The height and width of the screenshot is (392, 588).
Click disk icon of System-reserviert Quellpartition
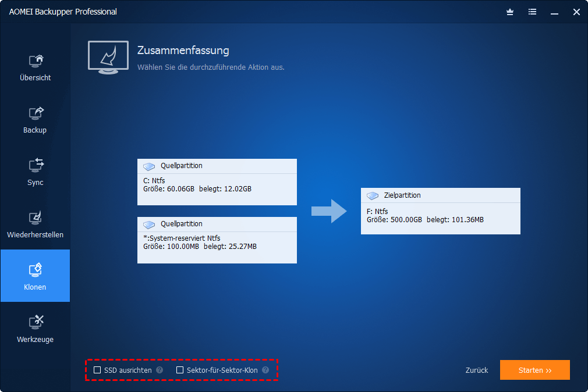pos(149,224)
